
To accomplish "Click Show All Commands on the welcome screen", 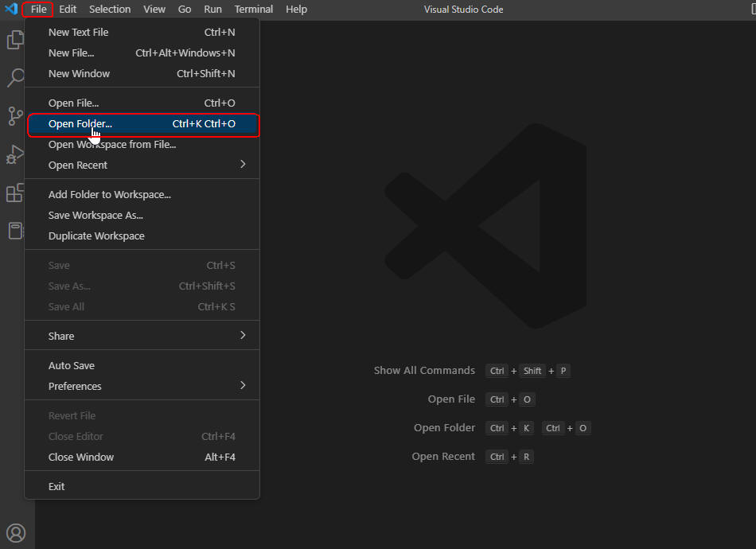I will click(424, 371).
